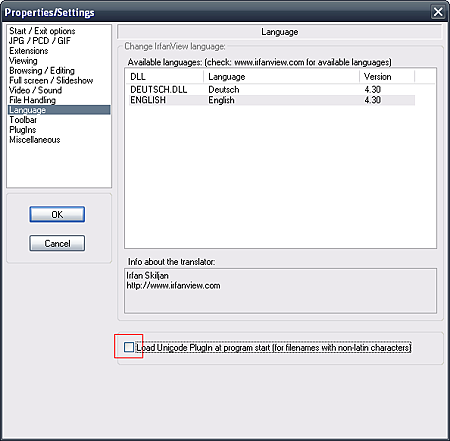
Task: Open the Miscellaneous settings category
Action: pos(35,140)
